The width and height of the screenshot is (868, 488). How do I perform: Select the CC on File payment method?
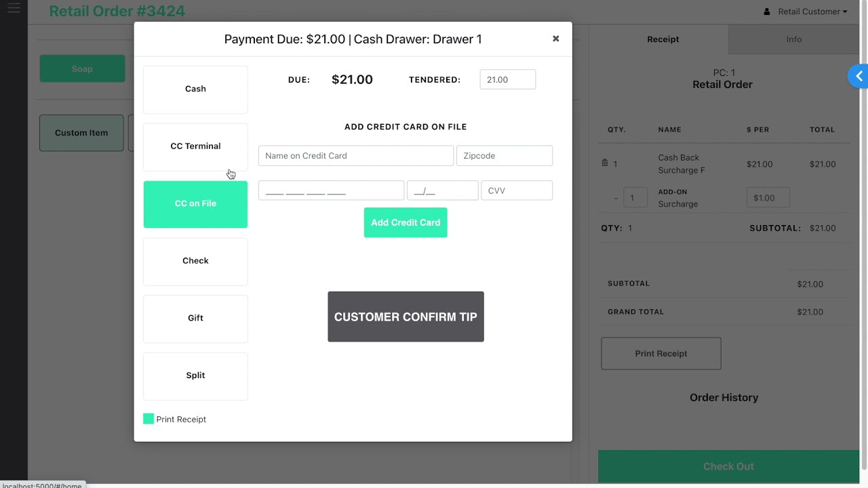click(x=195, y=204)
